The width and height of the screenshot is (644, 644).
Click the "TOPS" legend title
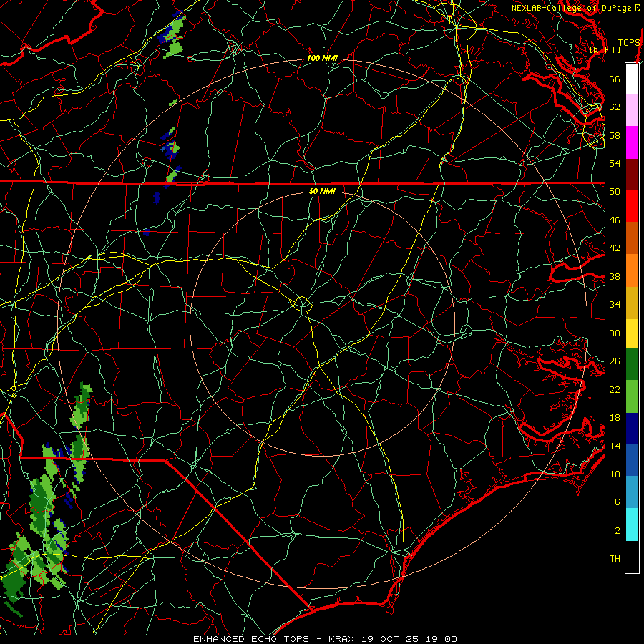629,43
